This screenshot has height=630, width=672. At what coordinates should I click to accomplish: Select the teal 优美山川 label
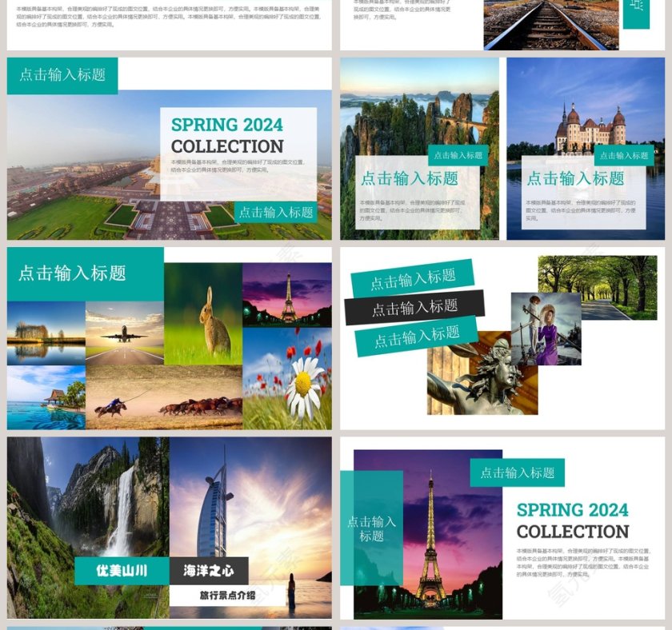pyautogui.click(x=122, y=571)
